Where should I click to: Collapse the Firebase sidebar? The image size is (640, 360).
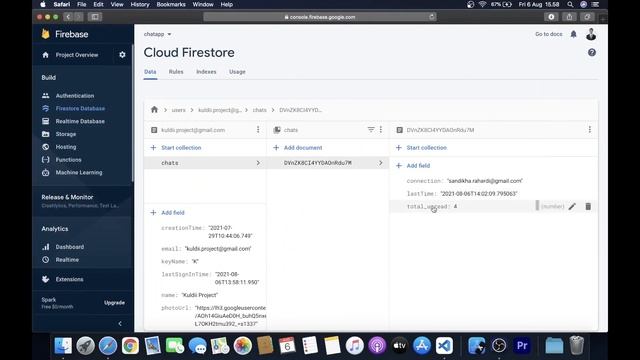tap(120, 324)
